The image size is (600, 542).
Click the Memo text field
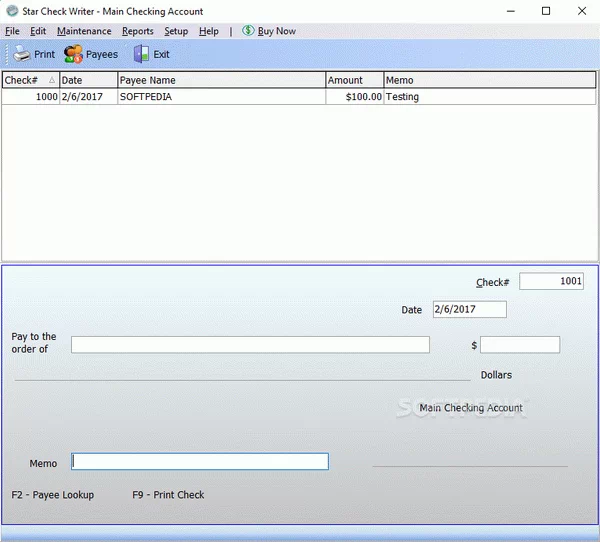[200, 462]
